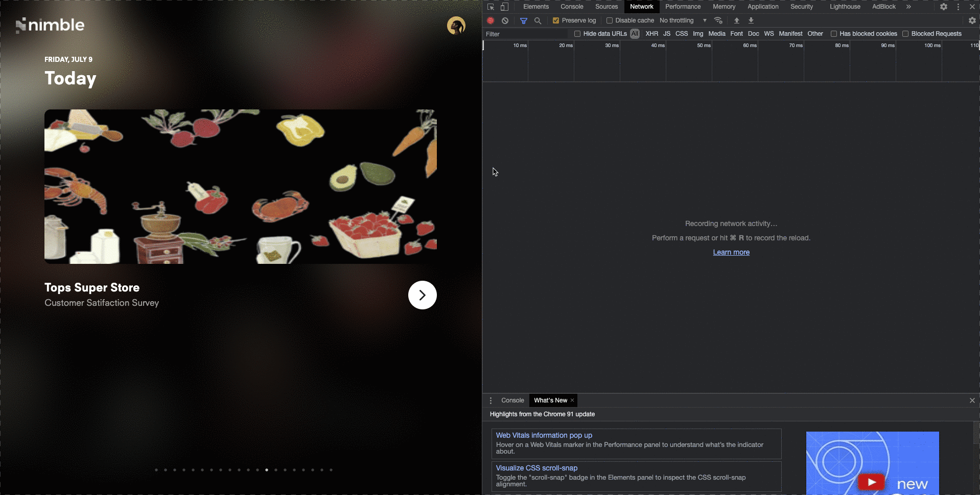
Task: Select the Console drawer tab
Action: (x=512, y=400)
